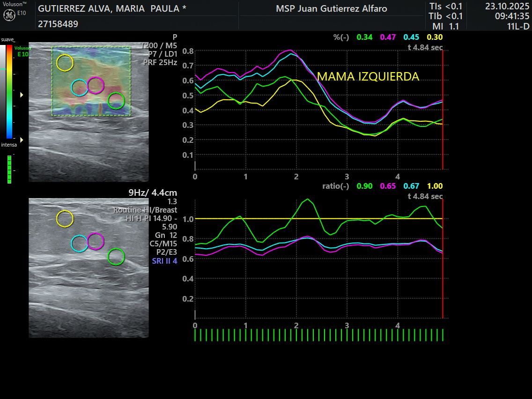Click yellow ratio value 1.00

(x=435, y=186)
